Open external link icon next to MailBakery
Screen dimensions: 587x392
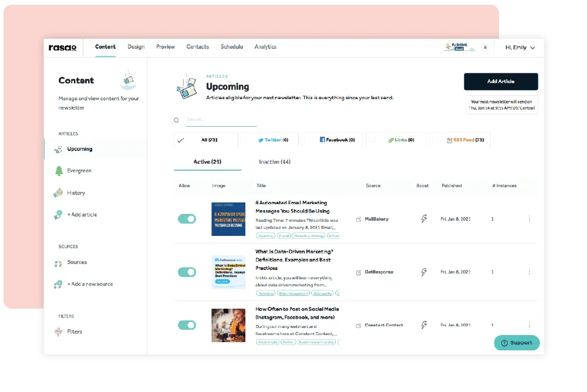click(359, 219)
